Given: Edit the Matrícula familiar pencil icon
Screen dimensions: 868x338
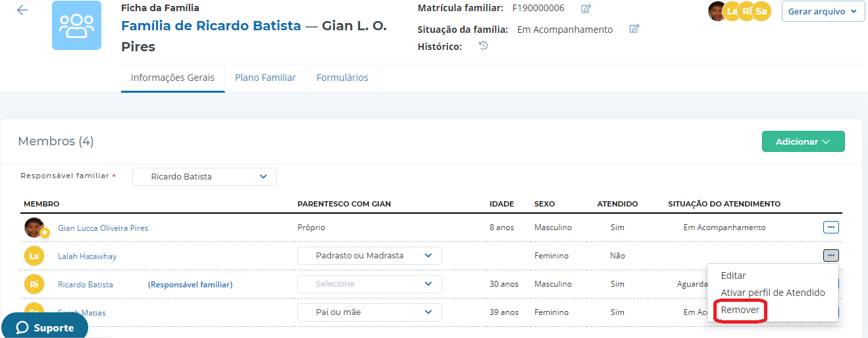Looking at the screenshot, I should (x=586, y=9).
